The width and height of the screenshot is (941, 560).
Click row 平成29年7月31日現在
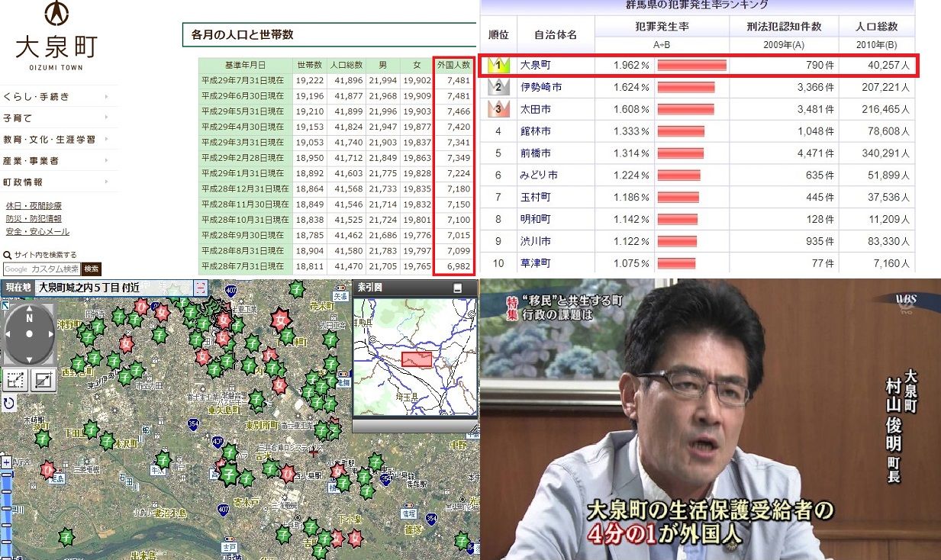tap(337, 79)
